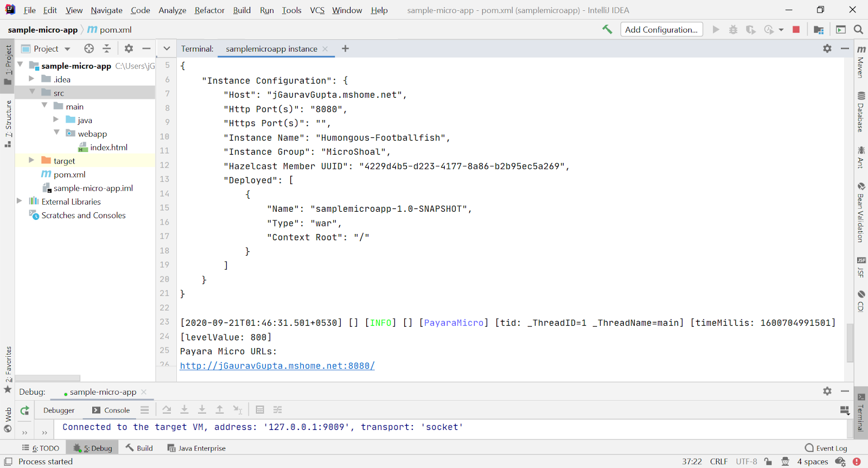Screen dimensions: 868x468
Task: Toggle the Web sidebar panel
Action: (x=8, y=420)
